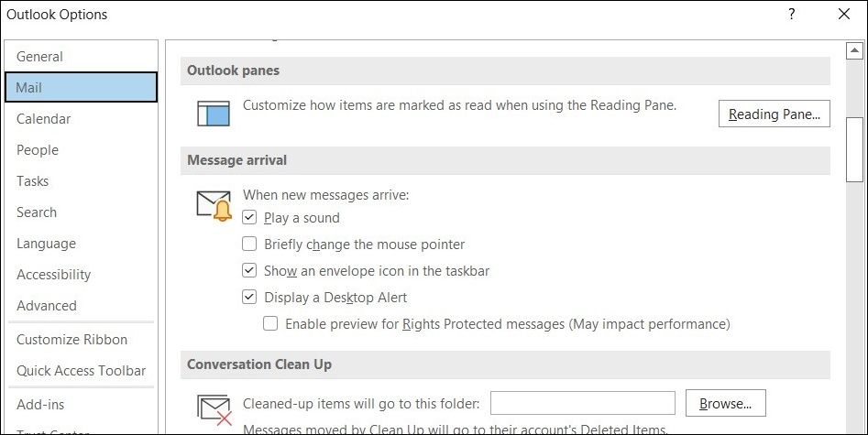The image size is (868, 435).
Task: Enable Briefly change the mouse pointer
Action: click(249, 245)
